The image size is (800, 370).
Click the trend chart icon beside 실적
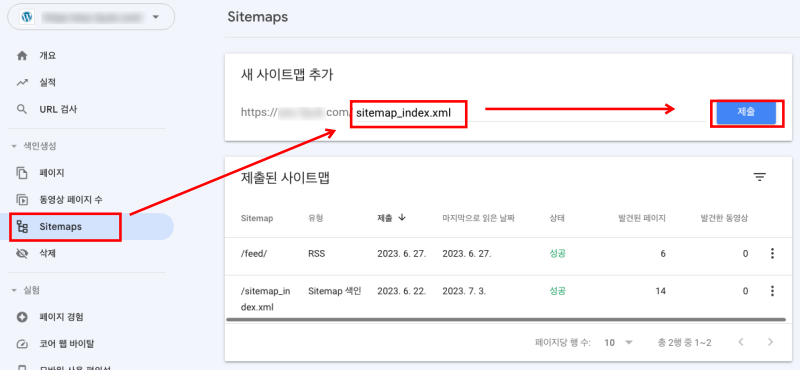pos(22,82)
